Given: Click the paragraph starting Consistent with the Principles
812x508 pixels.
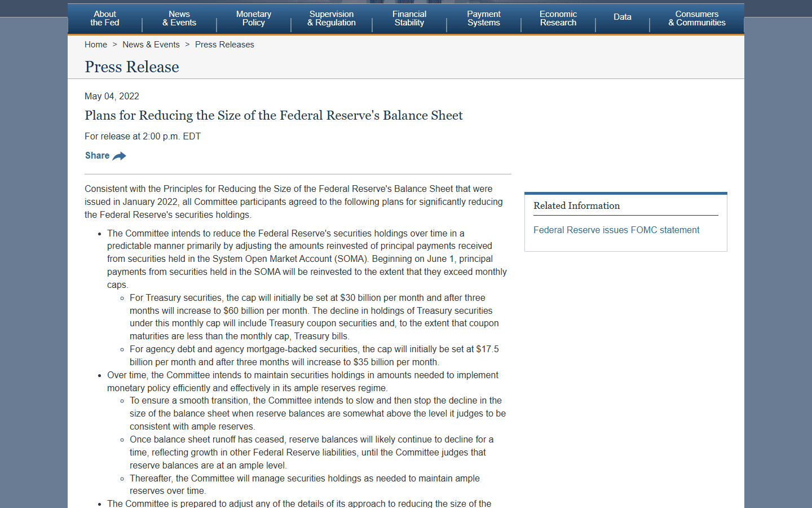Looking at the screenshot, I should pyautogui.click(x=294, y=202).
